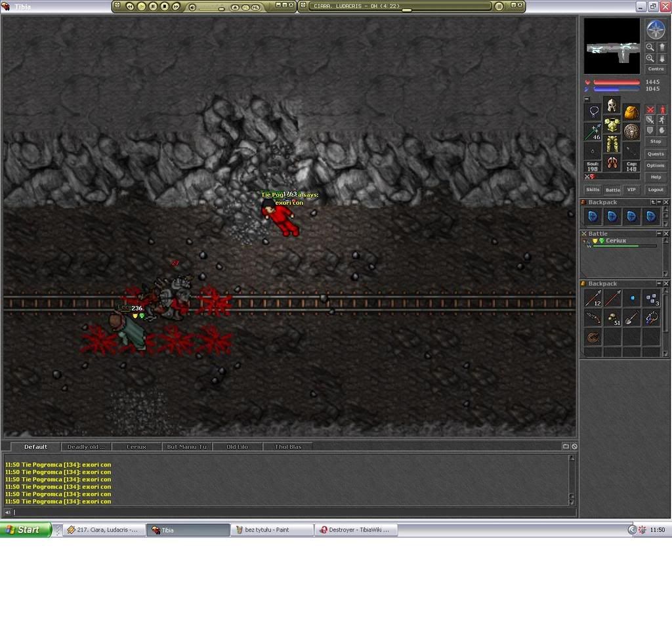Click the stack of 3 white pearls
Viewport: 672px width, 630px height.
point(652,299)
